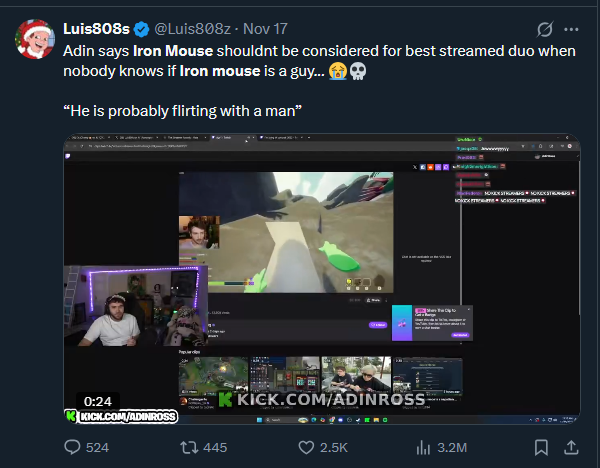
Task: Play the embedded video clip
Action: tap(322, 279)
